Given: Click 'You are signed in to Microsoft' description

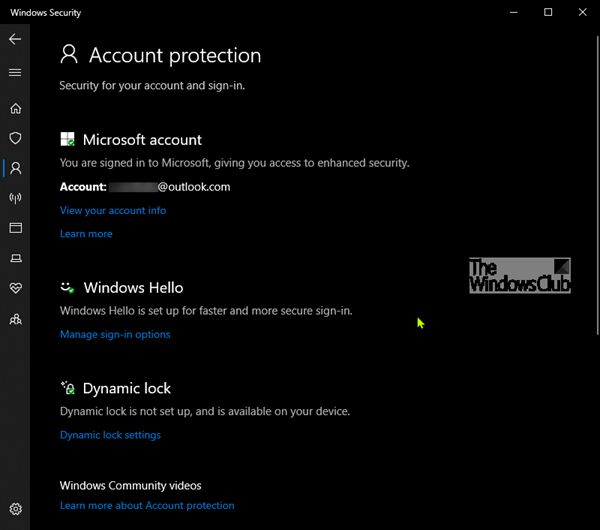Looking at the screenshot, I should click(235, 163).
